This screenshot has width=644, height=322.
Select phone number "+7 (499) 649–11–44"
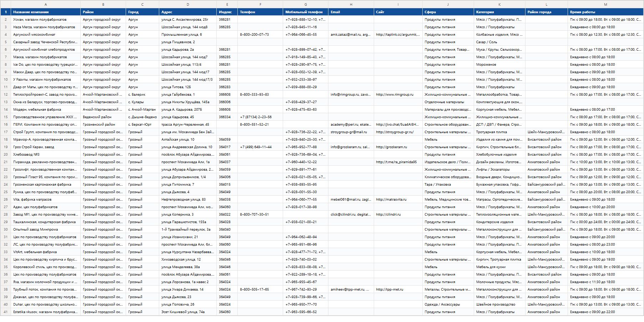[x=260, y=147]
